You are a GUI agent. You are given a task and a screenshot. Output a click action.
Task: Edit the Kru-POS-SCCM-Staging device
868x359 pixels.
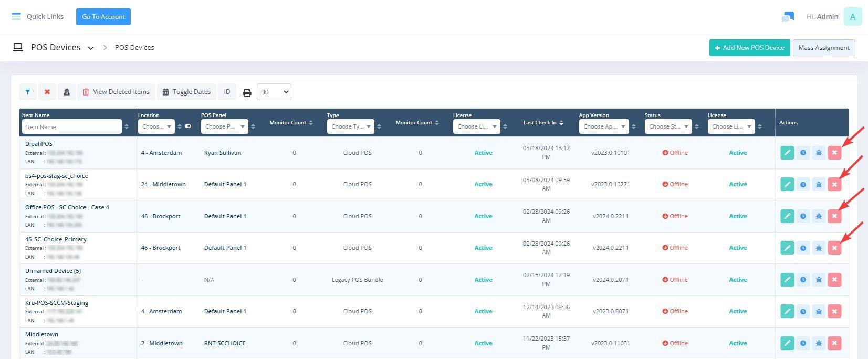787,311
